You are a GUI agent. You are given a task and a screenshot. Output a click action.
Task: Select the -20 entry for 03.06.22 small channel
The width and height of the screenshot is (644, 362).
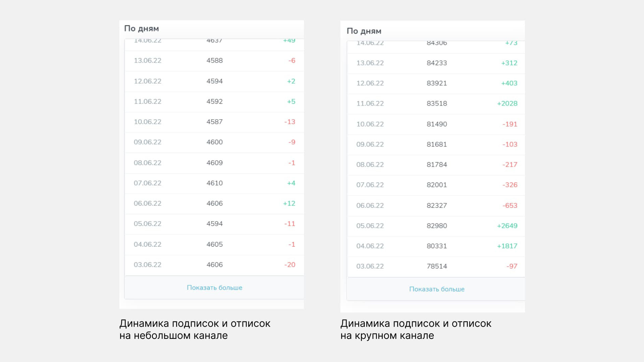coord(288,264)
